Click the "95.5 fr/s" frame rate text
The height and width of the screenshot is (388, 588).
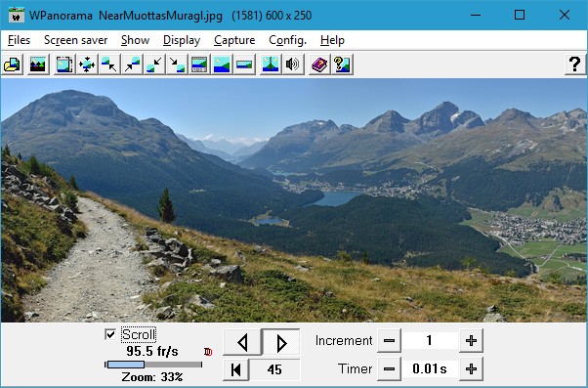coord(152,351)
